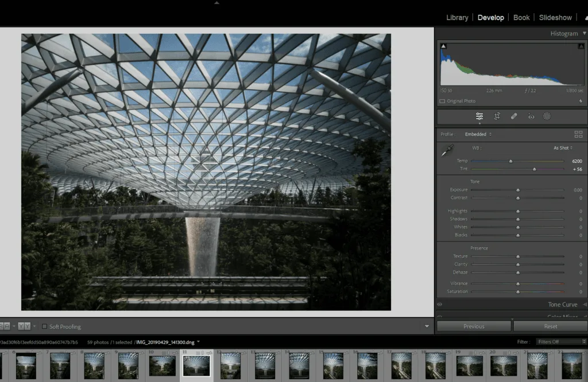Adjust the Shadows slider handle
The height and width of the screenshot is (382, 588).
518,220
